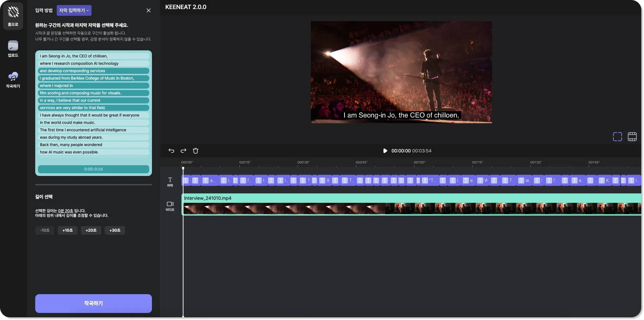Select subtitle 'services are very similar to that field.'
The height and width of the screenshot is (320, 644).
click(x=94, y=108)
